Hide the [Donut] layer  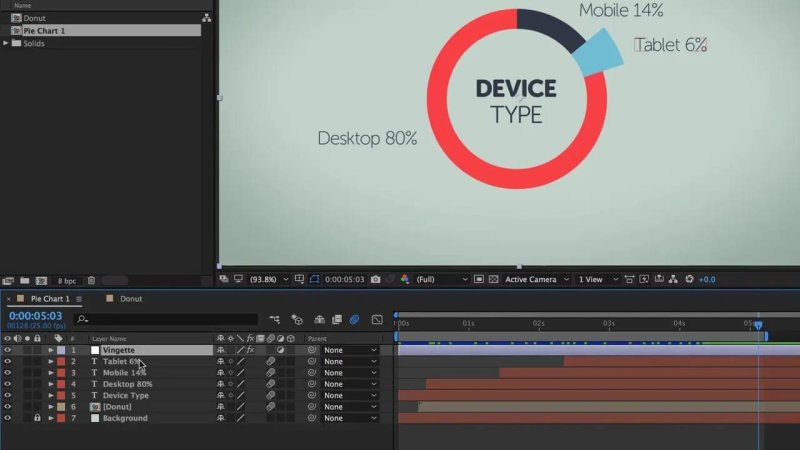[x=7, y=407]
